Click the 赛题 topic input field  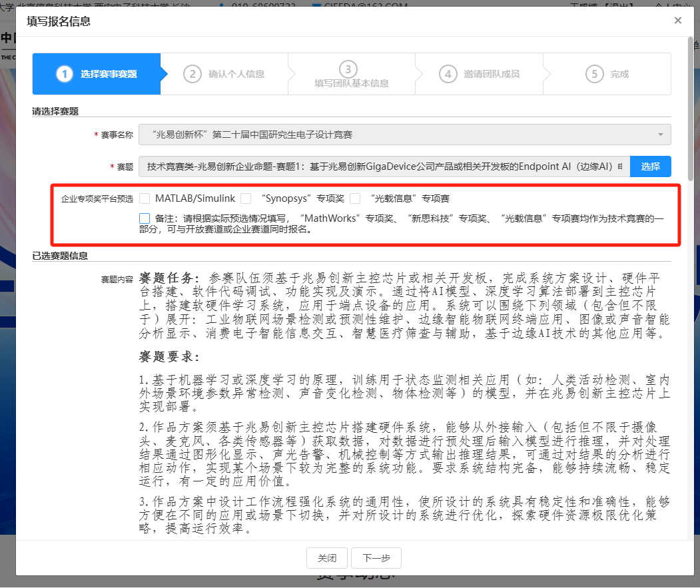[384, 166]
